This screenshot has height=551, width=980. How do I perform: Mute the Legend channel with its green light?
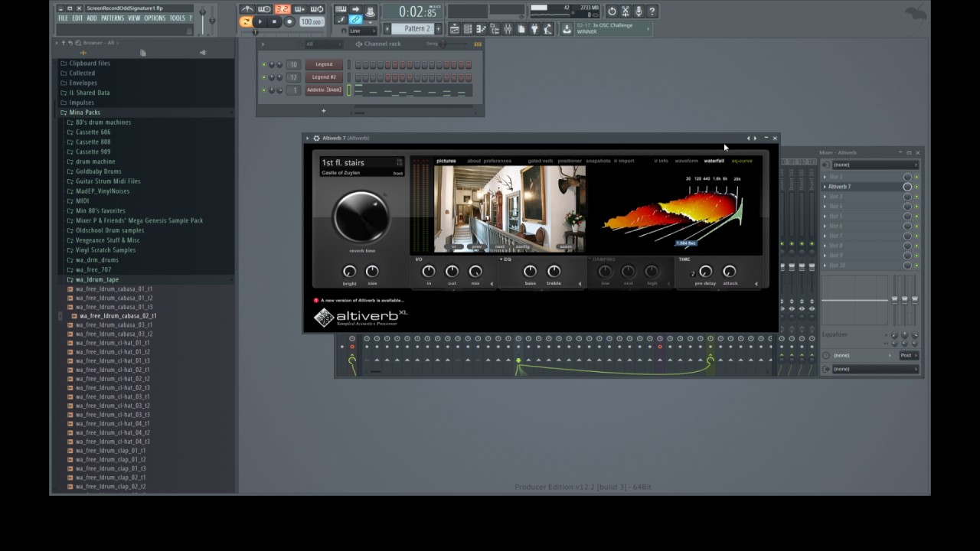coord(264,64)
